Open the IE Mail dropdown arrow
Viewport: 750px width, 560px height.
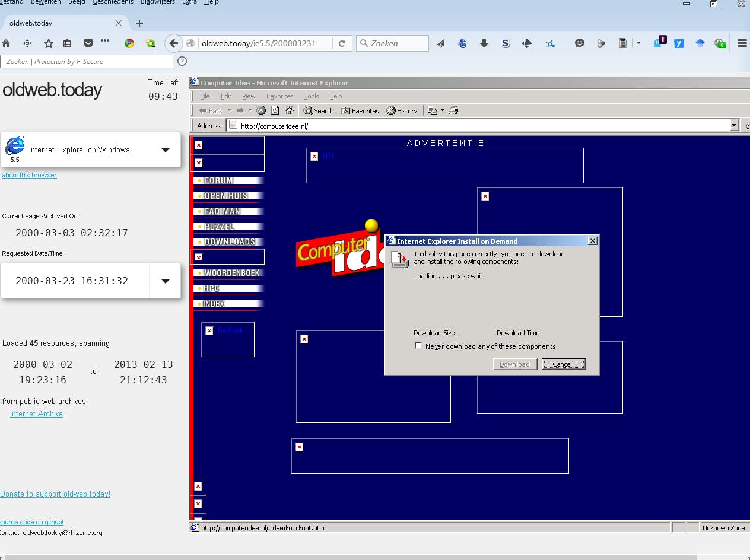(x=442, y=110)
